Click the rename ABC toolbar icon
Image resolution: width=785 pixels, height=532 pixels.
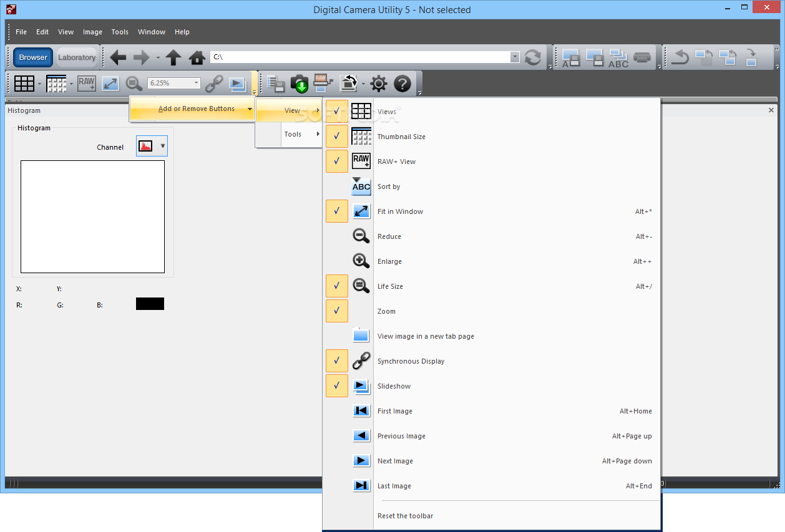coord(618,57)
